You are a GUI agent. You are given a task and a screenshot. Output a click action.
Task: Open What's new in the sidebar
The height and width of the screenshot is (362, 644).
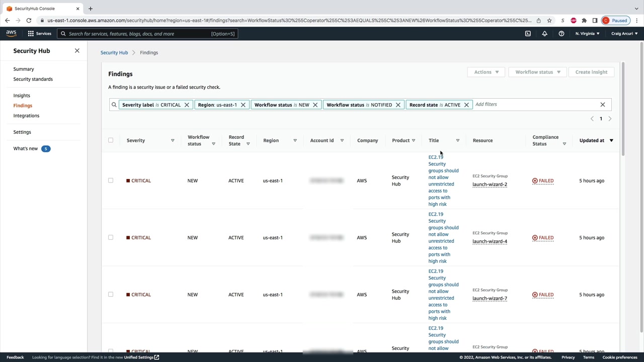click(26, 149)
